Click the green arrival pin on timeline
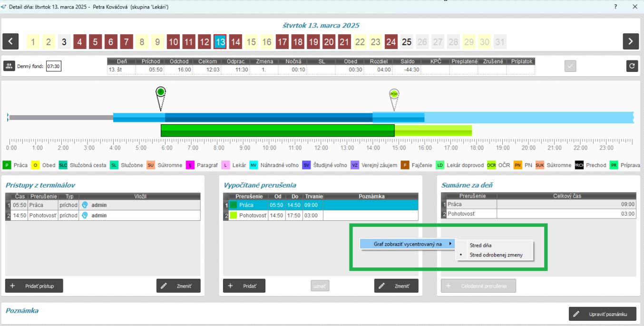 161,92
